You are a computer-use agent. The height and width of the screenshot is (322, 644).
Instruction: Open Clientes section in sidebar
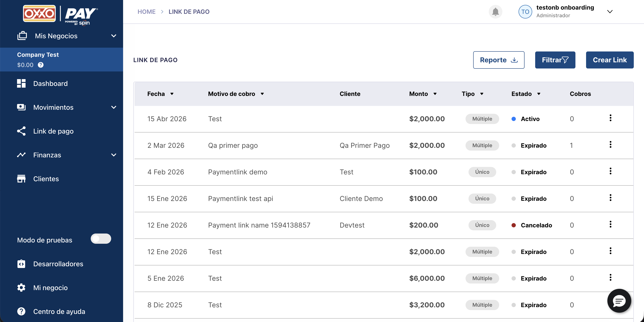tap(46, 179)
